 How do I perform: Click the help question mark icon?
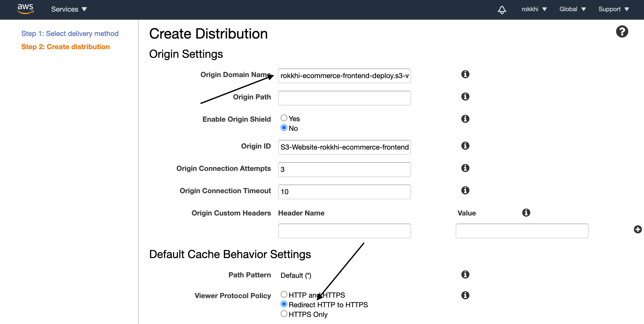(622, 32)
